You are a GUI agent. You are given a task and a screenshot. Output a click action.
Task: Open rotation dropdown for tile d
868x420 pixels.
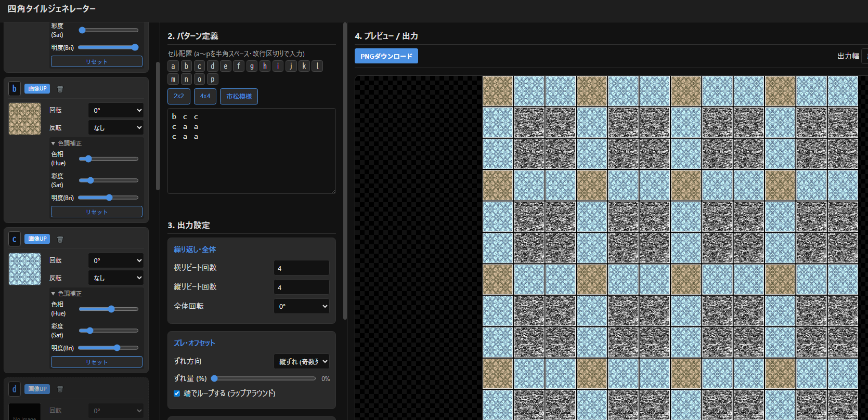click(115, 411)
